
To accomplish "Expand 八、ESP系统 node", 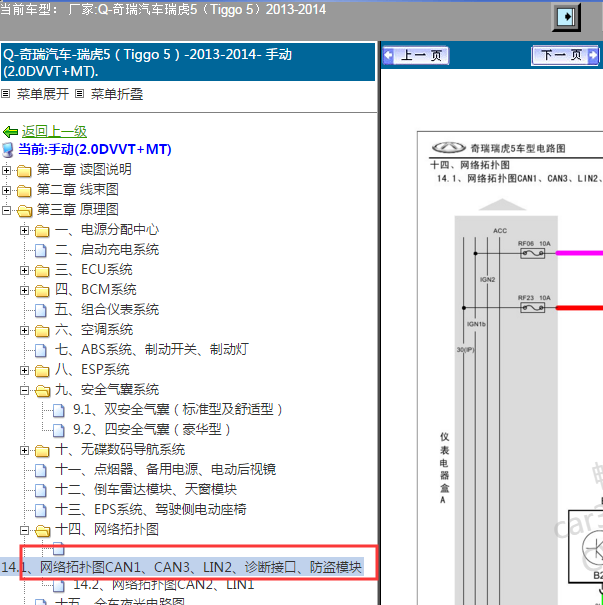I will coord(24,370).
